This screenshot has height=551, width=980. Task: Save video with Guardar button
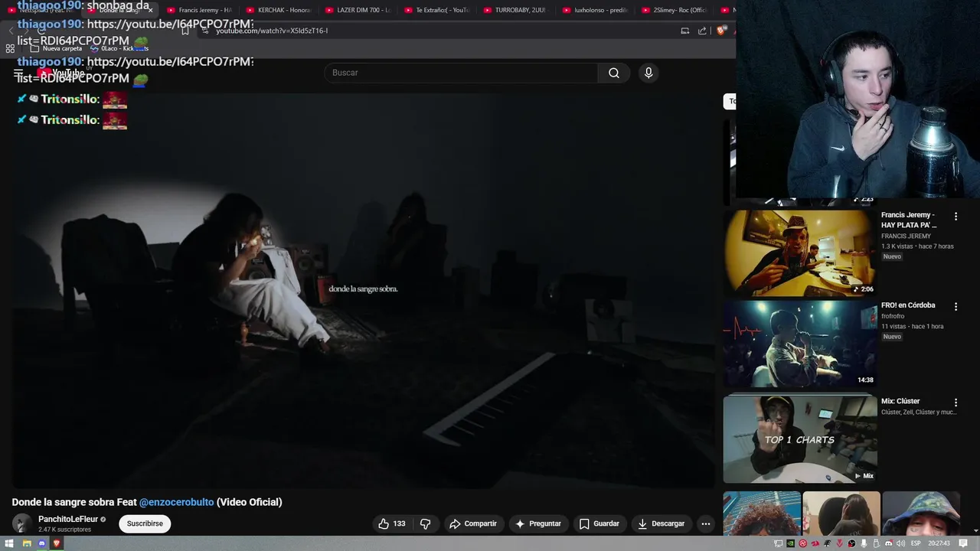[x=599, y=523]
